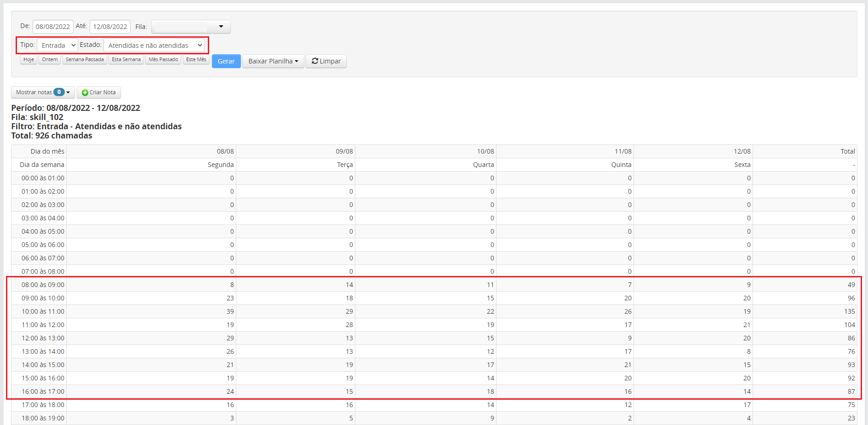
Task: Click the Período 08/08/2022 - 12/08/2022 heading
Action: click(75, 108)
